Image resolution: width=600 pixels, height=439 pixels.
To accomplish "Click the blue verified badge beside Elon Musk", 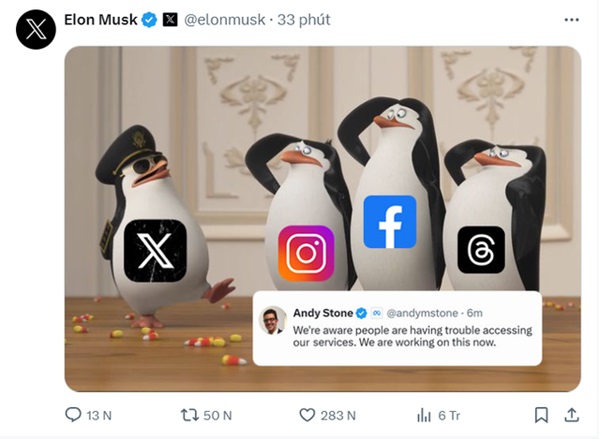I will (150, 19).
